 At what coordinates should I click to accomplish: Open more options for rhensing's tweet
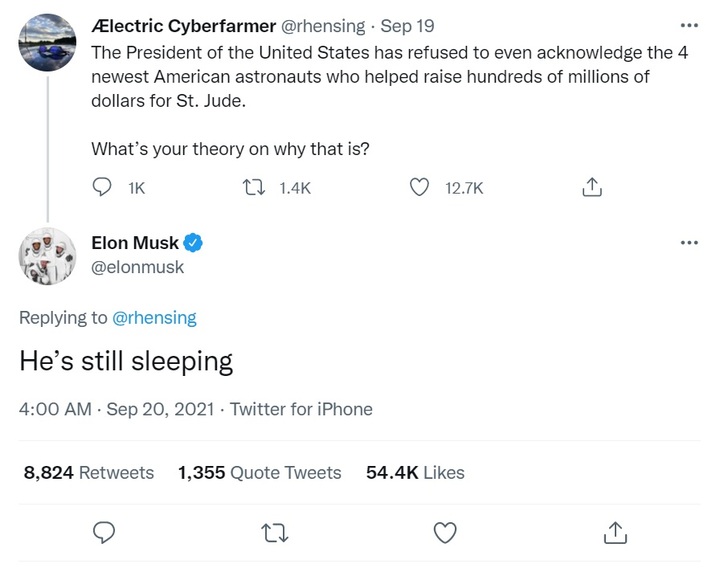[x=689, y=25]
